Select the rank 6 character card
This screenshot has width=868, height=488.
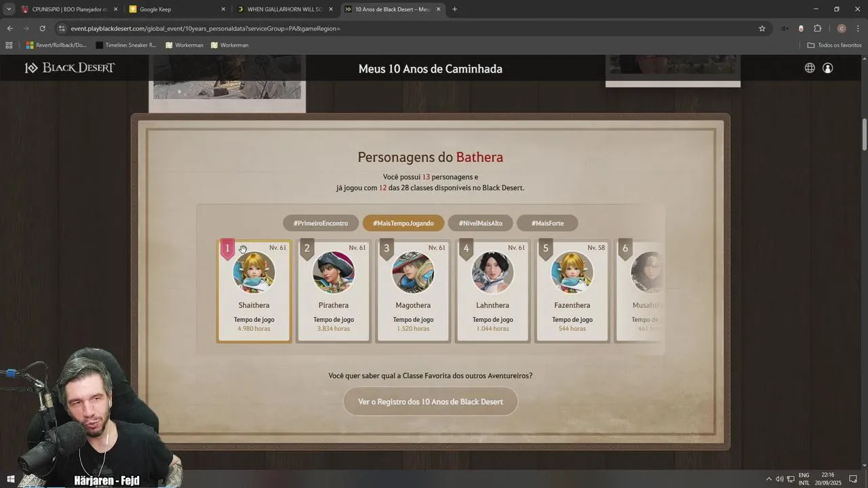pyautogui.click(x=639, y=291)
